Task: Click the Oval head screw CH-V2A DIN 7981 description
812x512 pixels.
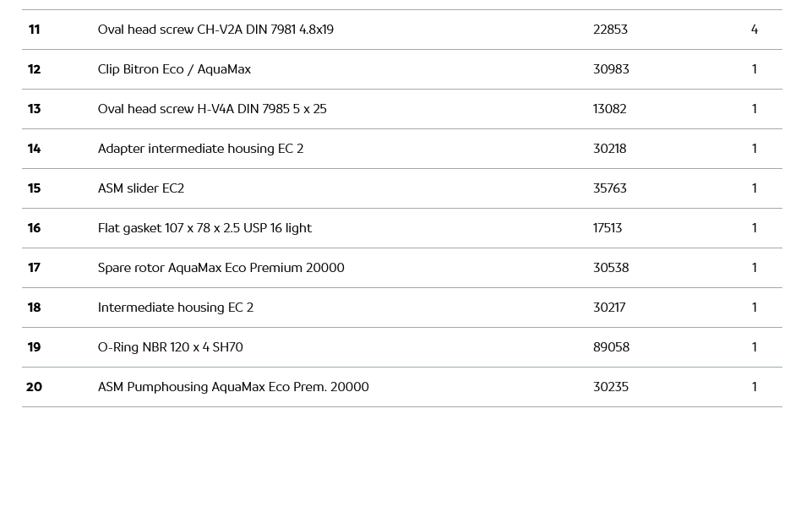Action: pos(215,30)
